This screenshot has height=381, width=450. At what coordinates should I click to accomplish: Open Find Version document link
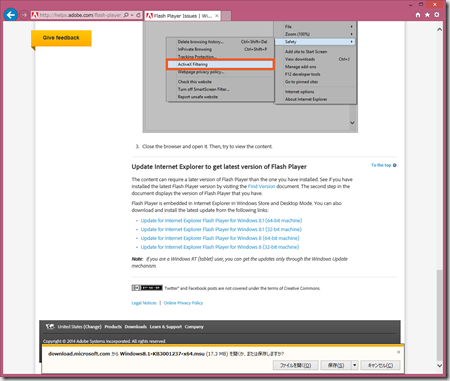click(261, 186)
